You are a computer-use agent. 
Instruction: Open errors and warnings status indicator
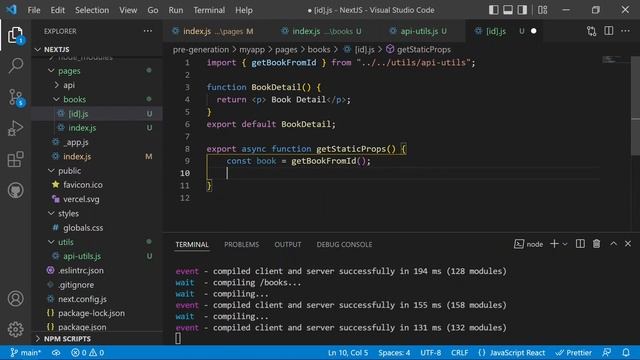pyautogui.click(x=87, y=353)
